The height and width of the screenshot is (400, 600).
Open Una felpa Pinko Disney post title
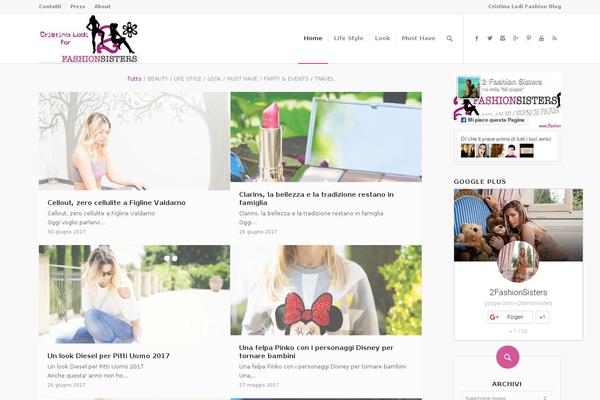(316, 352)
